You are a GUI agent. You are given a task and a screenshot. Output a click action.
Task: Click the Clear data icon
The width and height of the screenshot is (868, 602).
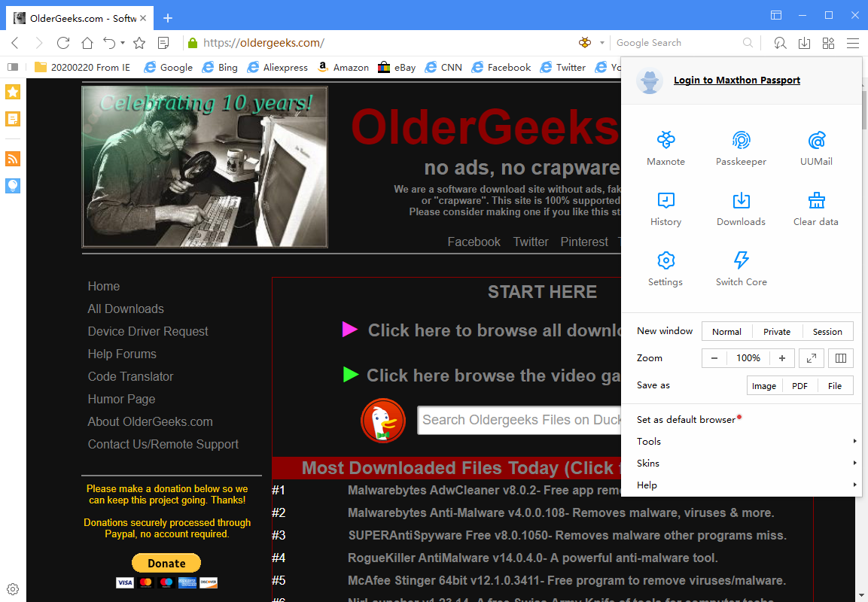click(x=816, y=208)
